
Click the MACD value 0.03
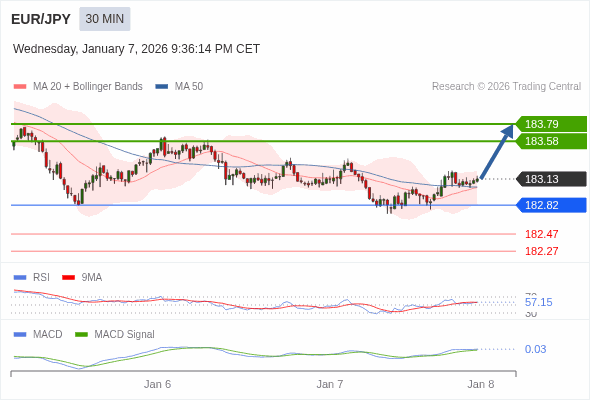coord(535,349)
